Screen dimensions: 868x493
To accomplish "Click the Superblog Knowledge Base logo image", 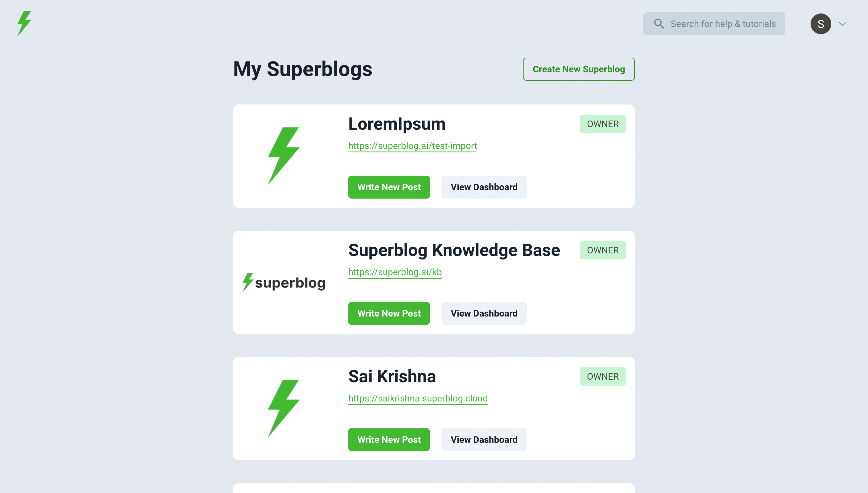I will (284, 282).
